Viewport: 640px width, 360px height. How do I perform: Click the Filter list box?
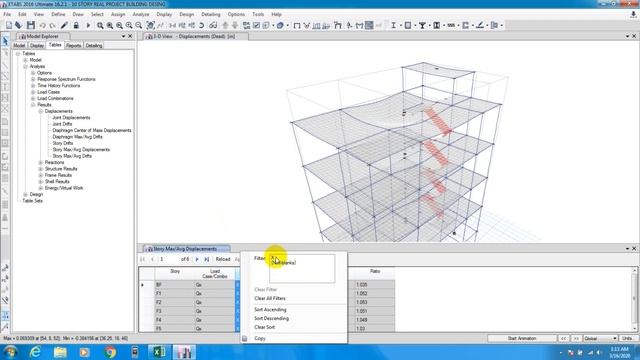[302, 268]
